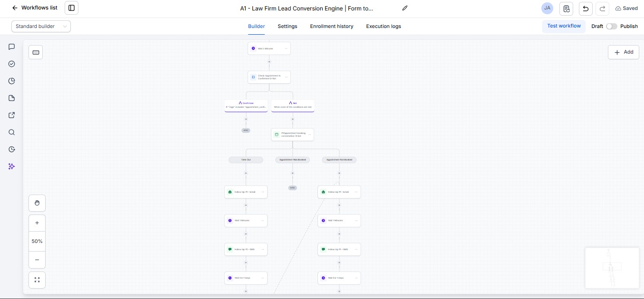Click the fit-to-screen icon
The width and height of the screenshot is (644, 299).
pos(37,280)
